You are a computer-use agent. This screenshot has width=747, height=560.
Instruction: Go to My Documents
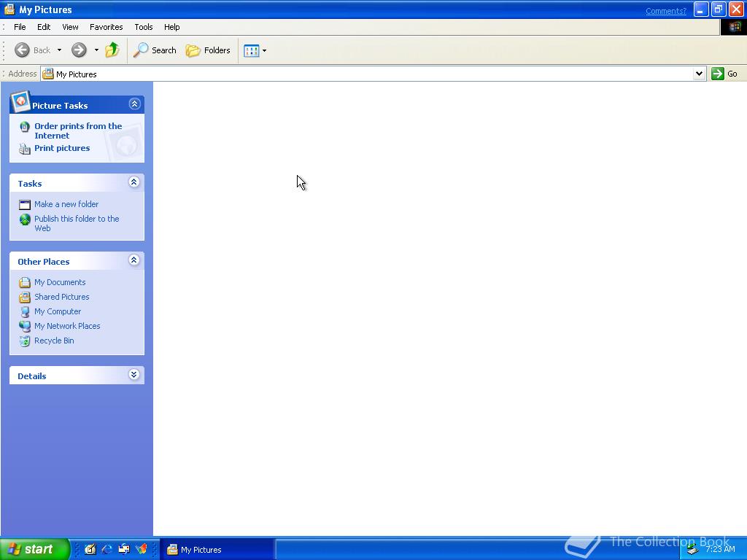tap(60, 282)
